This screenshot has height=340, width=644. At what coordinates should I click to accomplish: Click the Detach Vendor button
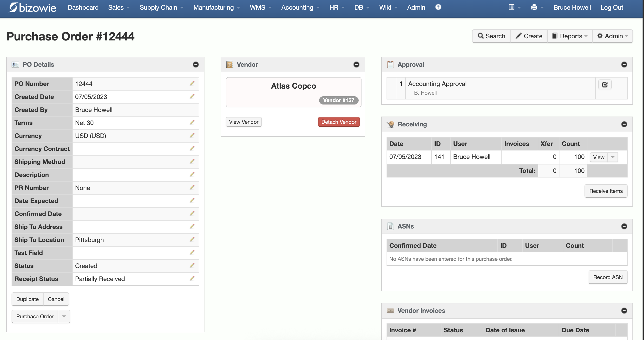point(339,122)
